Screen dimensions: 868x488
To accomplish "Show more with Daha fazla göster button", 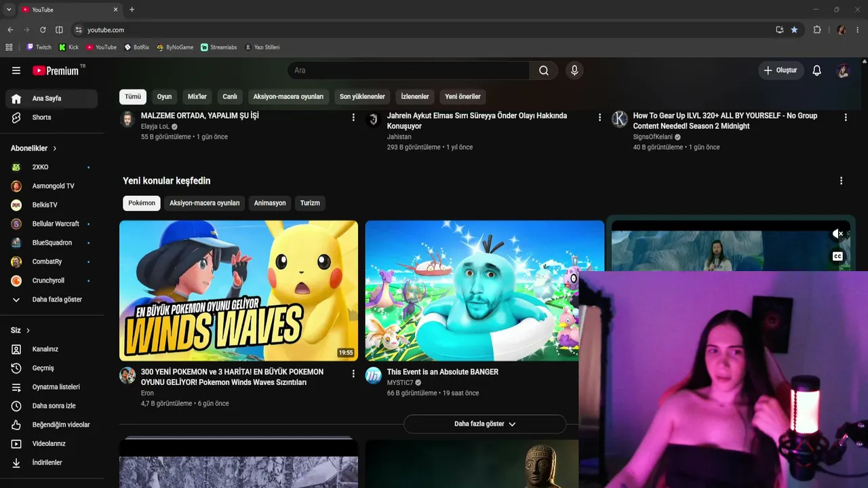I will point(485,424).
